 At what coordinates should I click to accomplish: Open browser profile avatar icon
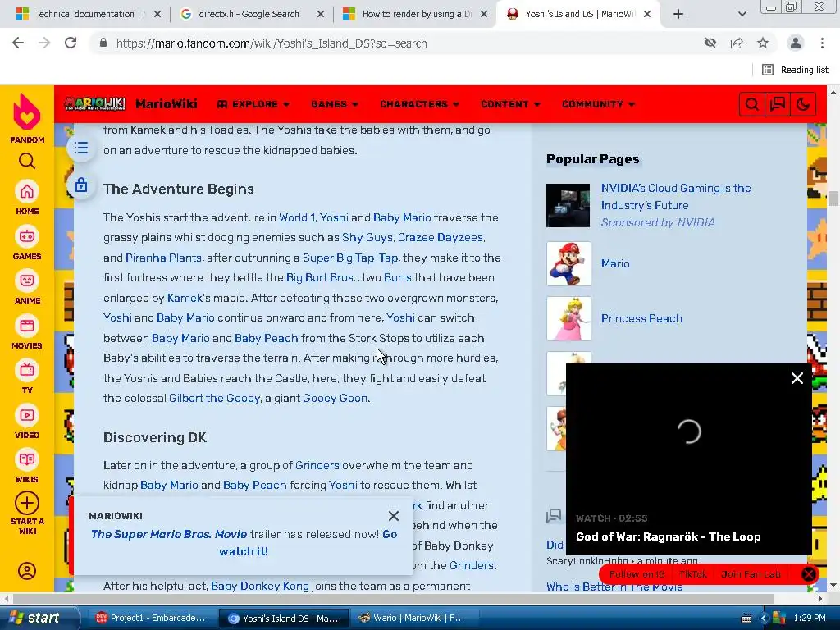point(796,43)
